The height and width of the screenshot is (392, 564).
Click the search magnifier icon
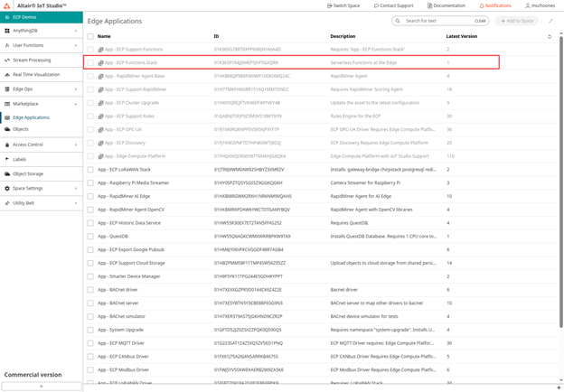[398, 21]
